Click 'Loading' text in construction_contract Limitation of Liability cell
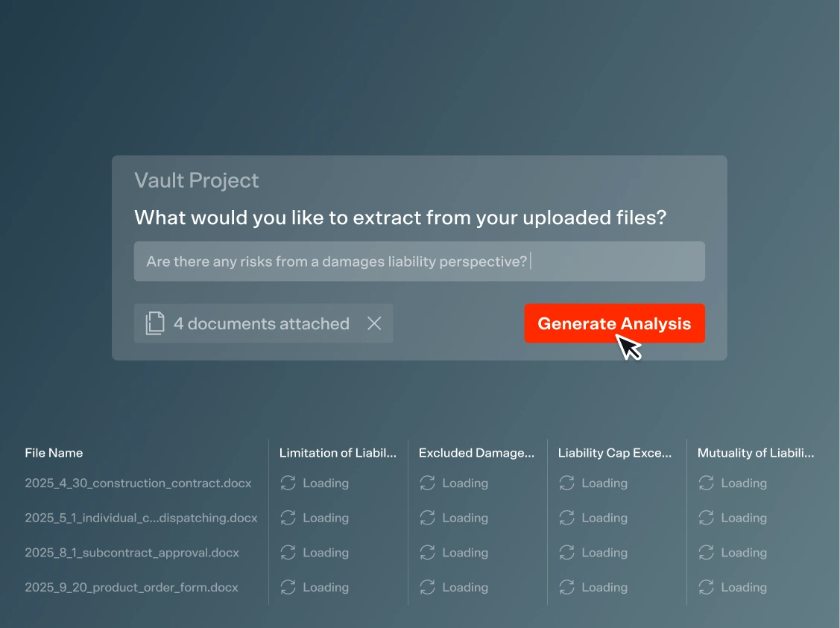 pos(326,483)
